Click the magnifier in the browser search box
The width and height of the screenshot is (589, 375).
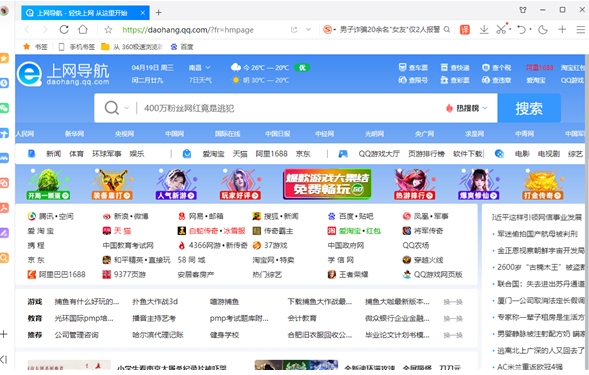447,29
